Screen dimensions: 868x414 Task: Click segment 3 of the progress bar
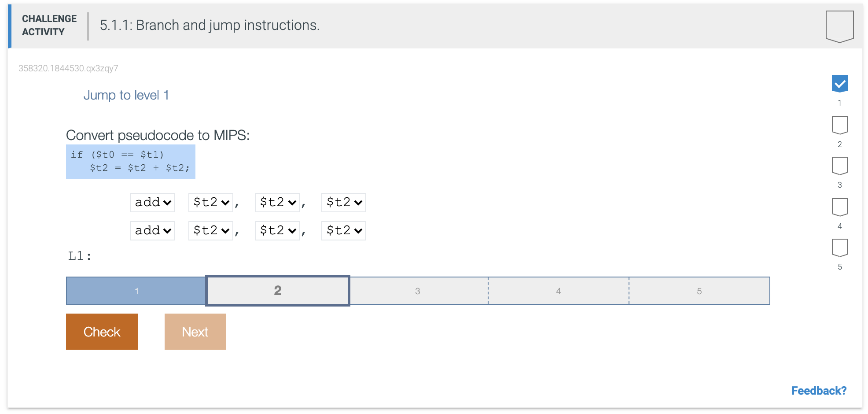click(418, 291)
